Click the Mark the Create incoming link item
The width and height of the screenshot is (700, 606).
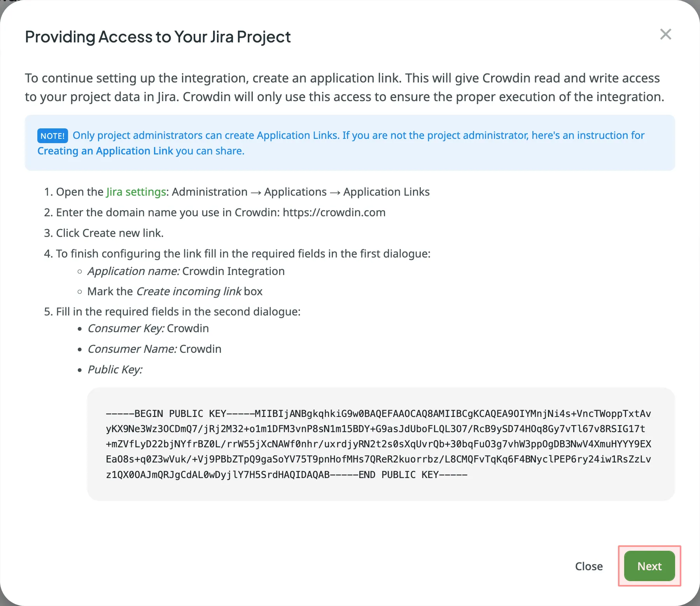[x=175, y=291]
